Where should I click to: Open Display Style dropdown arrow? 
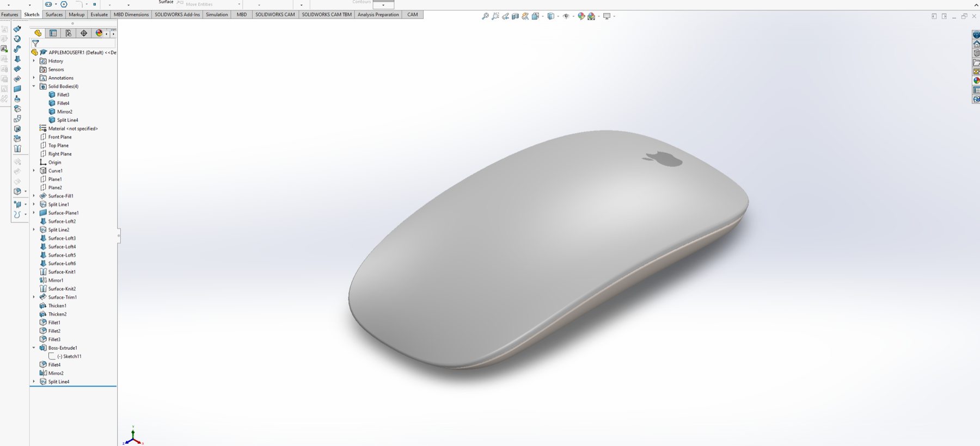pos(558,16)
